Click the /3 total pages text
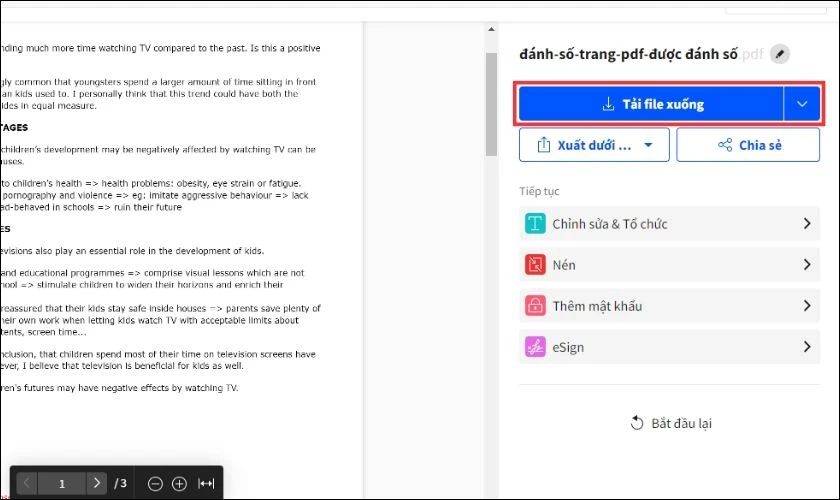 (x=121, y=483)
